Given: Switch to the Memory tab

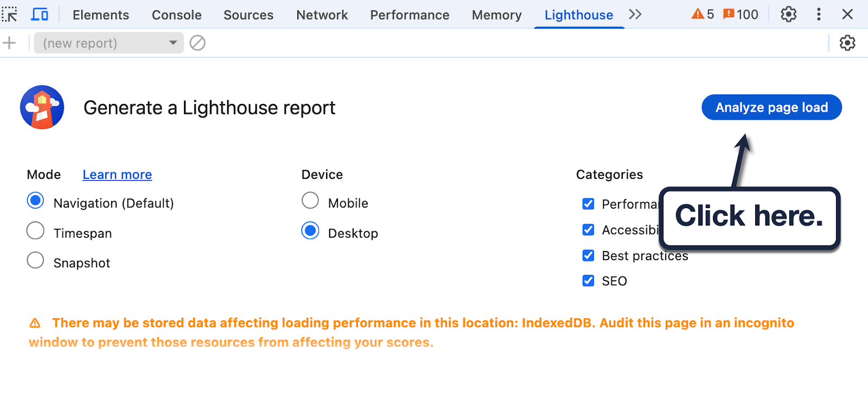Looking at the screenshot, I should (497, 15).
